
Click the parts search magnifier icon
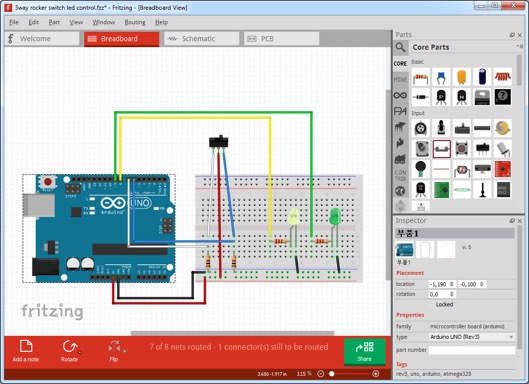point(400,47)
